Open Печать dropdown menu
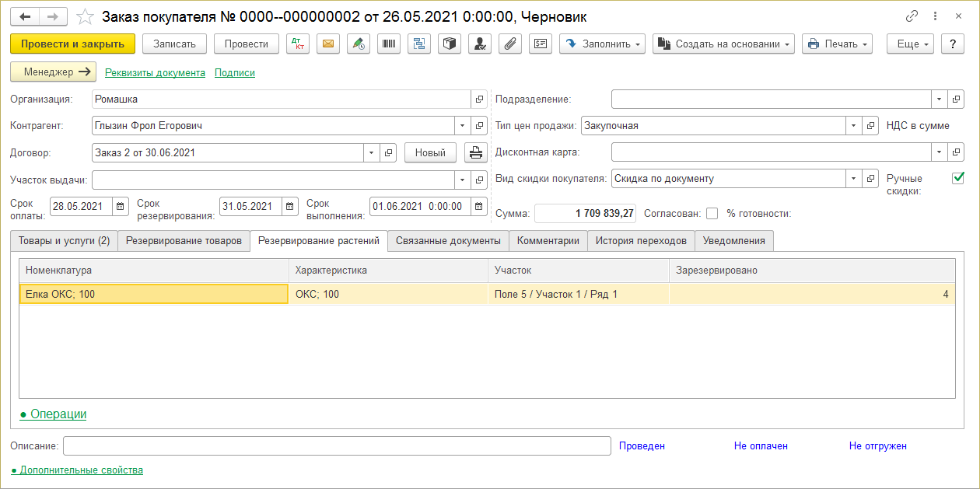 837,44
